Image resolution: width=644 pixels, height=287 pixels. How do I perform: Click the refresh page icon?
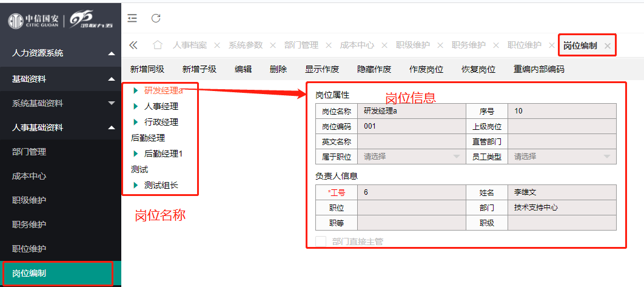[x=156, y=18]
